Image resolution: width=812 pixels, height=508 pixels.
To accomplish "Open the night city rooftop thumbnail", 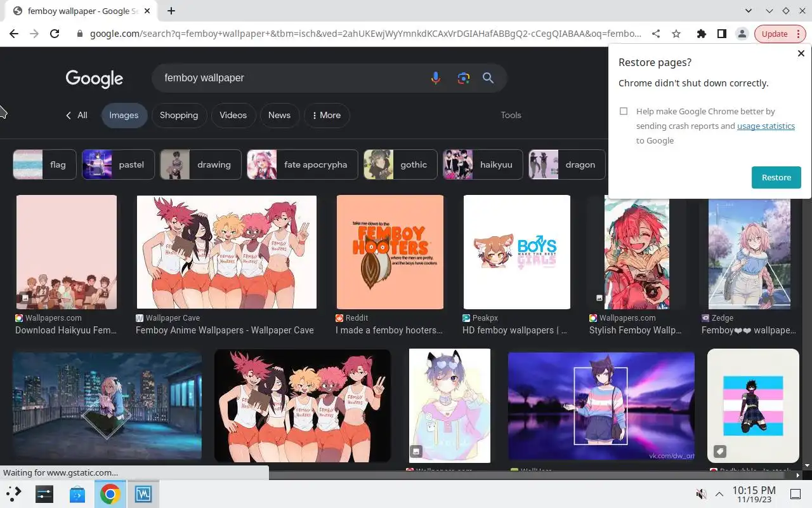I will 107,406.
